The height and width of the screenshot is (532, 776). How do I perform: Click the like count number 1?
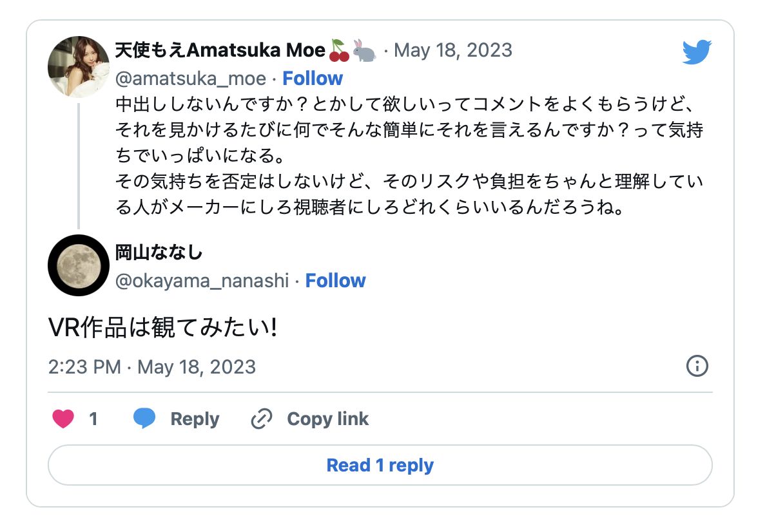(93, 419)
